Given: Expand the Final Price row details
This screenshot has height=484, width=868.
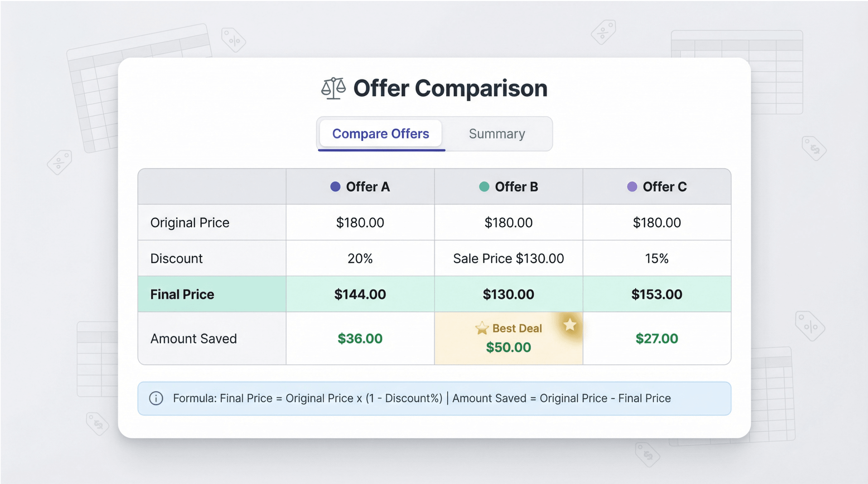Looking at the screenshot, I should point(182,294).
